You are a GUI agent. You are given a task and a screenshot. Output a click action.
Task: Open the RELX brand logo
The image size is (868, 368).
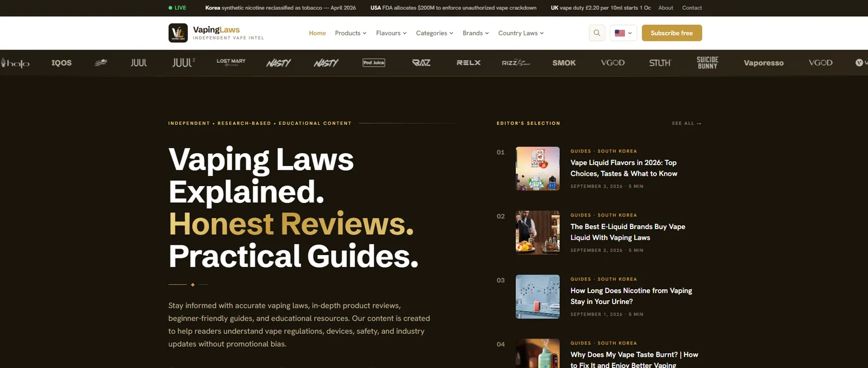(x=469, y=63)
